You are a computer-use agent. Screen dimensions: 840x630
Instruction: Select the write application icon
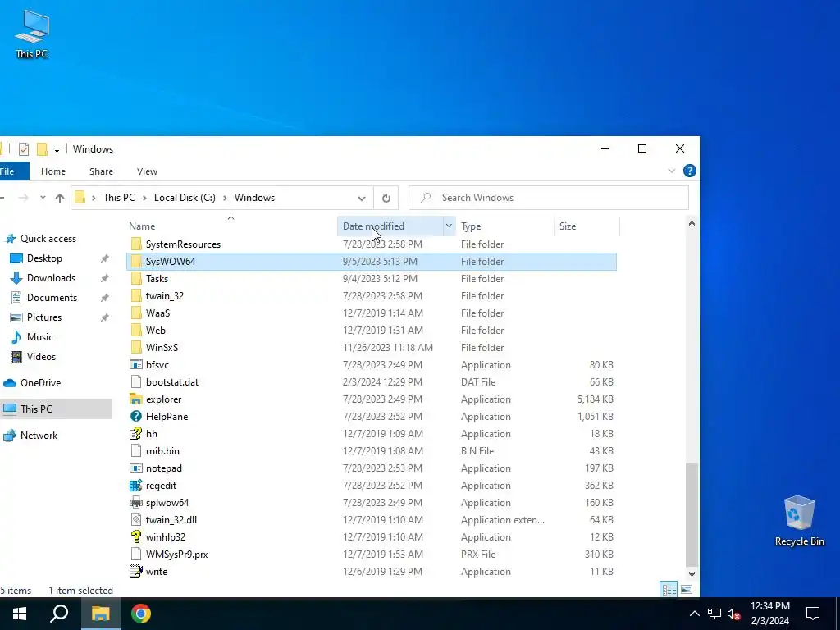[x=136, y=572]
